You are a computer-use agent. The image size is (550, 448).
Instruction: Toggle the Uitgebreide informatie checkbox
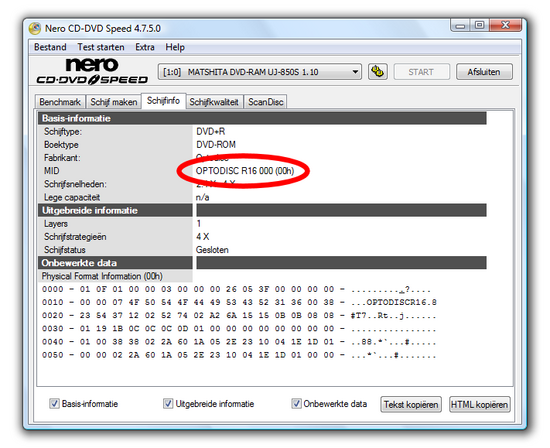point(168,403)
